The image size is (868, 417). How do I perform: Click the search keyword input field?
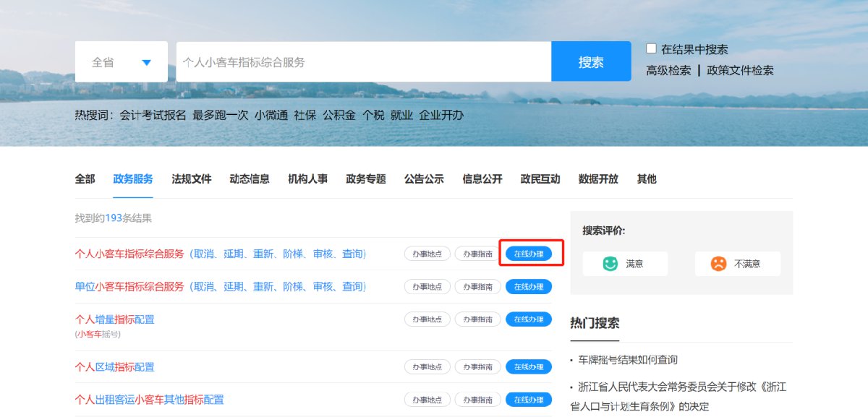(x=363, y=62)
